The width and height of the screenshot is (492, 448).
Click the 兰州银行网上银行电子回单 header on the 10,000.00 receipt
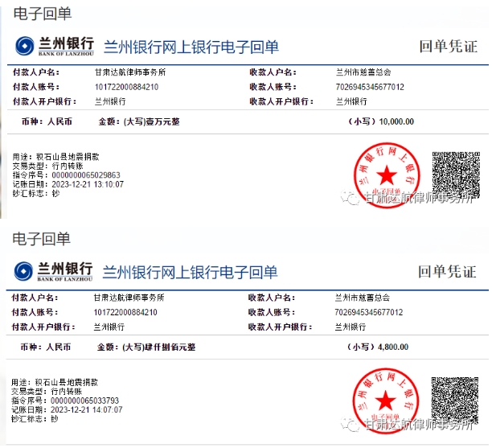pos(191,47)
